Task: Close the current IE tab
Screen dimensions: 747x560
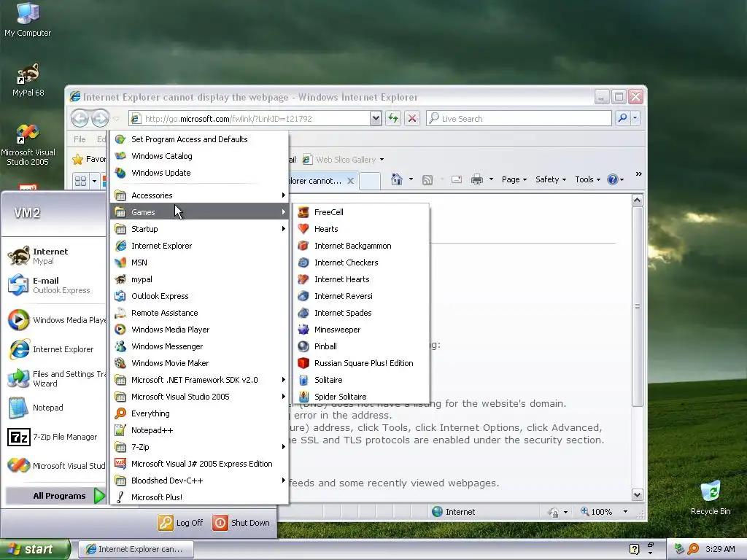Action: (350, 181)
